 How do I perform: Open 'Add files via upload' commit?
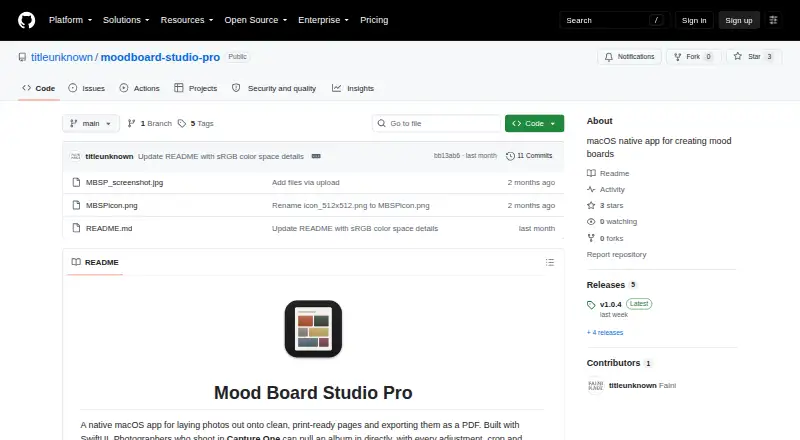[306, 182]
